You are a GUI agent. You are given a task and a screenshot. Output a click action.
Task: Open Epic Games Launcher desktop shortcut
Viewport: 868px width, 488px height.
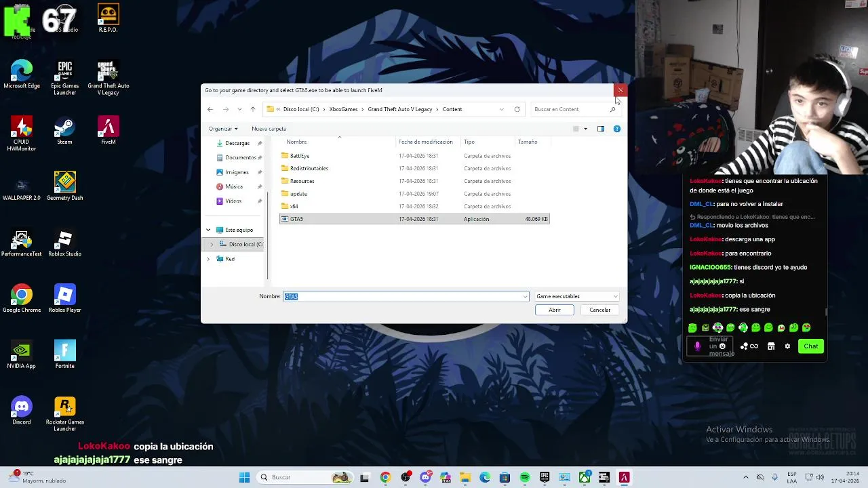65,78
